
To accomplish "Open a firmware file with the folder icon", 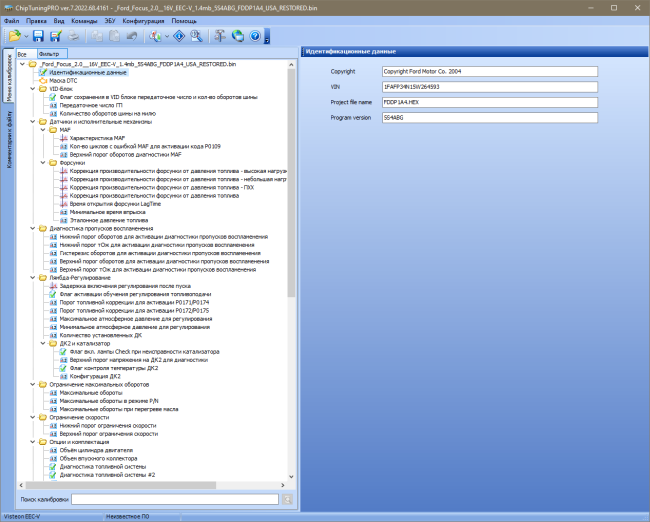I will tap(15, 36).
